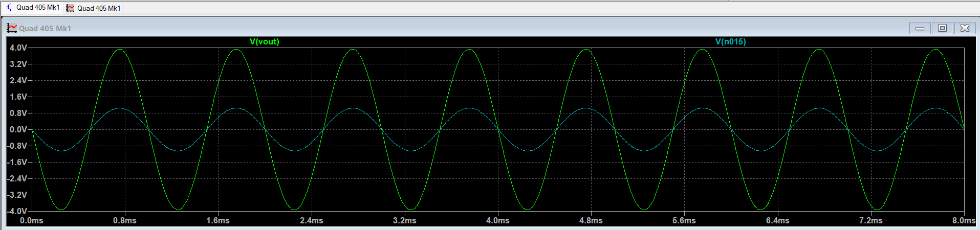Click the 4.0ms time axis label
Image resolution: width=980 pixels, height=230 pixels.
498,220
